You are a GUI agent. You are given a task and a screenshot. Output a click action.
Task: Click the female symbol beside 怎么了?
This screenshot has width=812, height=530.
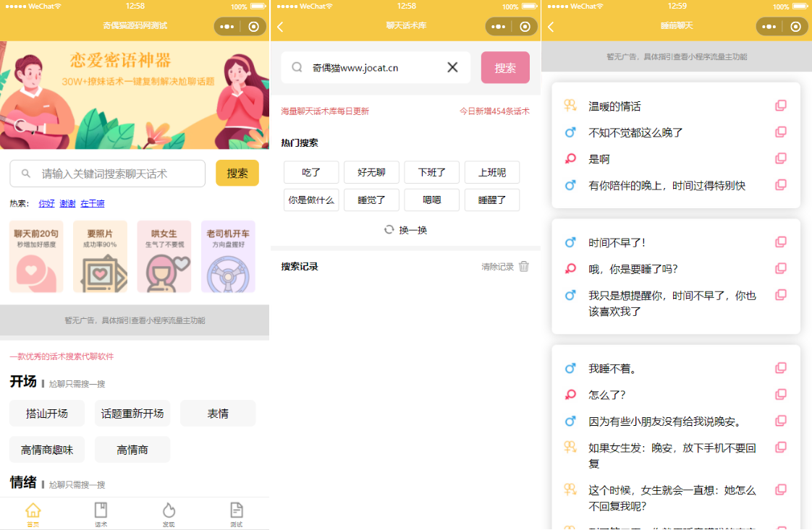[x=570, y=395]
